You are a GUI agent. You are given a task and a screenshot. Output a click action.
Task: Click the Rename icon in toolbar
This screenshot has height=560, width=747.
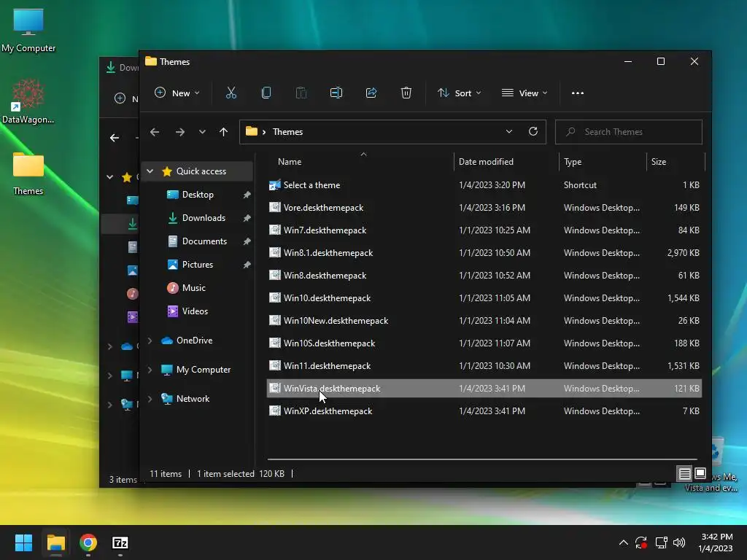click(x=336, y=93)
